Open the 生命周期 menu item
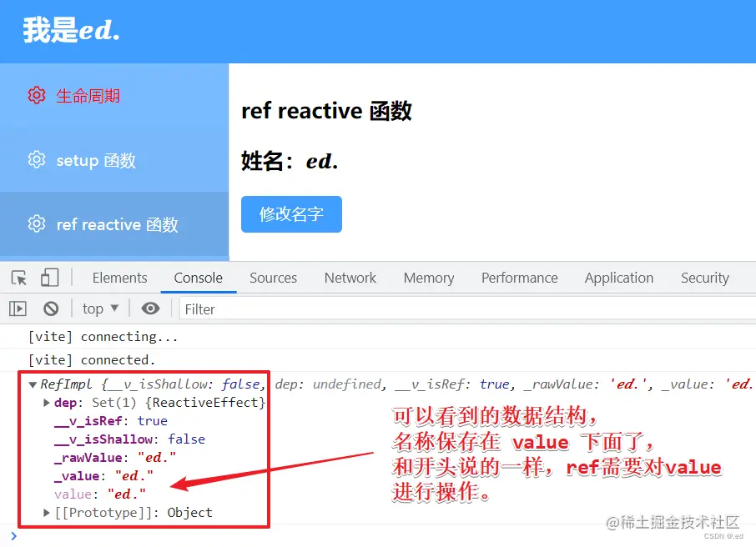This screenshot has height=547, width=756. (114, 95)
